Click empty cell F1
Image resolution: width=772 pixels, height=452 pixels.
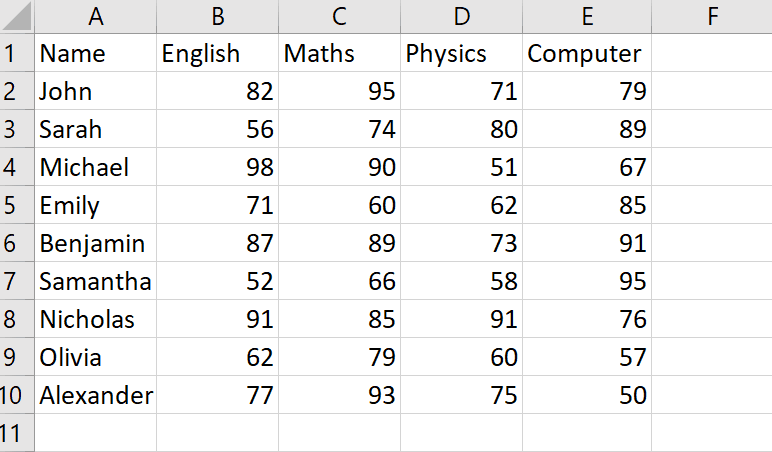click(x=712, y=53)
